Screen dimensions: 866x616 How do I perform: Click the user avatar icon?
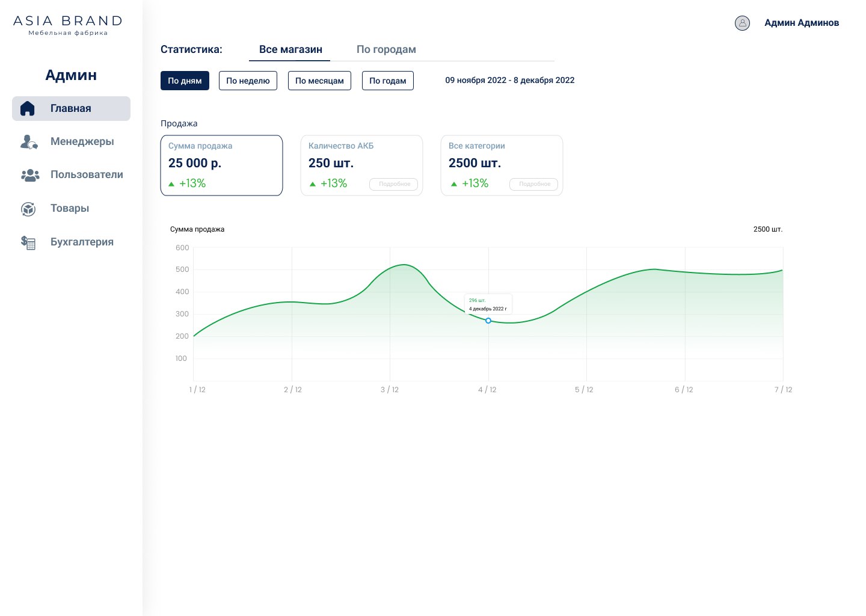tap(743, 23)
